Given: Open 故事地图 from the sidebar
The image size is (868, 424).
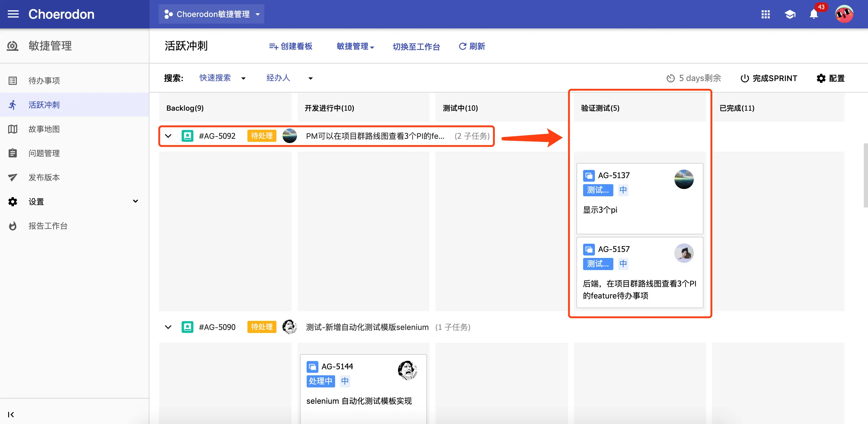Looking at the screenshot, I should (x=44, y=129).
